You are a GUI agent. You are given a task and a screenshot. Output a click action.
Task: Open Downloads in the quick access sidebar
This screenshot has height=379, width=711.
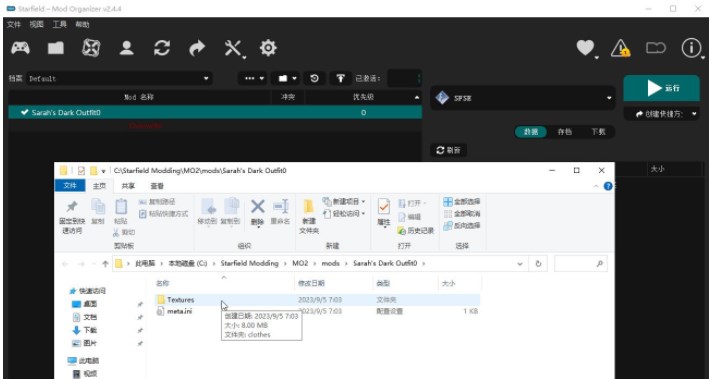point(90,330)
